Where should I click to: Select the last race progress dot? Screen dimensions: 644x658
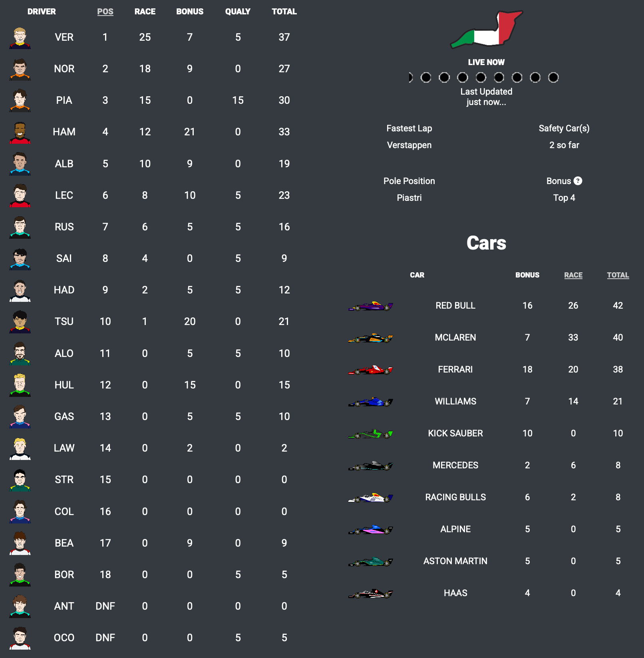click(553, 77)
